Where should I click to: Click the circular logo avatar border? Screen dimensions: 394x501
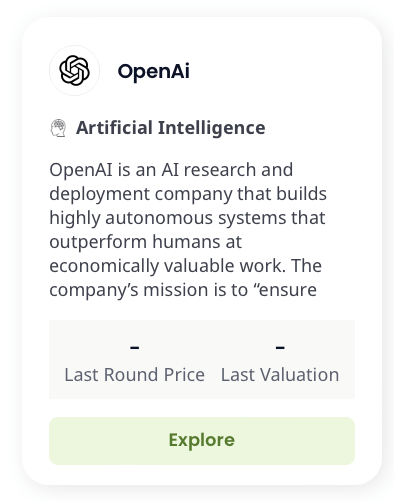[x=74, y=71]
